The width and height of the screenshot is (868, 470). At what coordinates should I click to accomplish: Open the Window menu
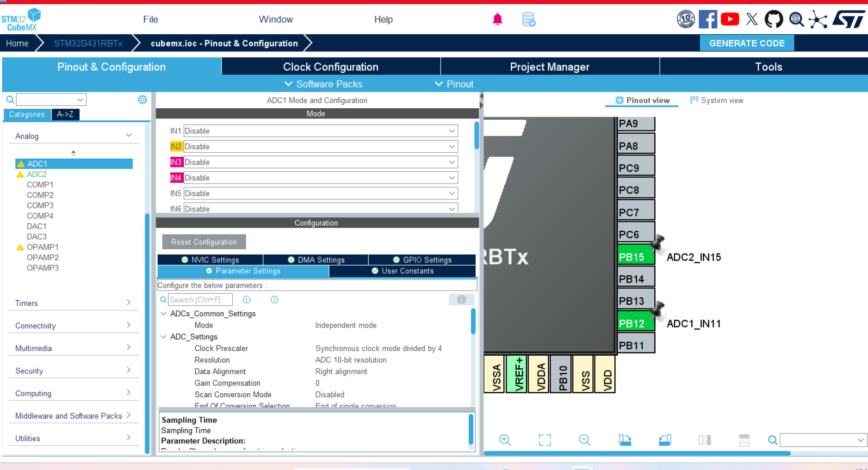276,19
